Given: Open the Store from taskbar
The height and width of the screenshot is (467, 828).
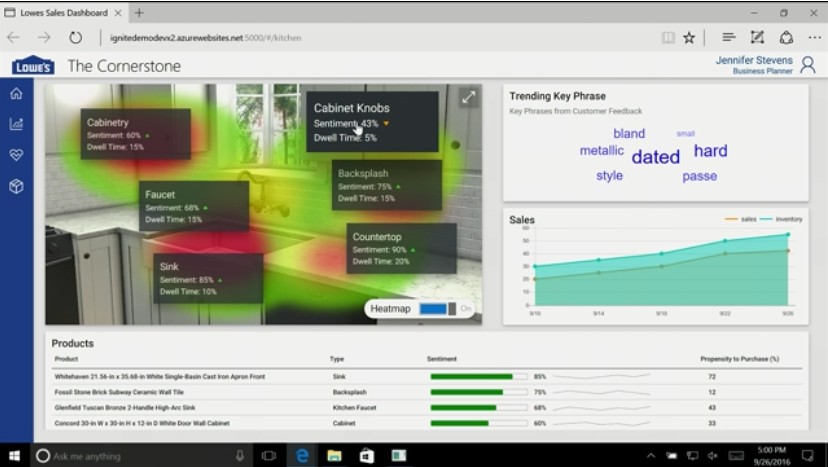Looking at the screenshot, I should pos(366,455).
